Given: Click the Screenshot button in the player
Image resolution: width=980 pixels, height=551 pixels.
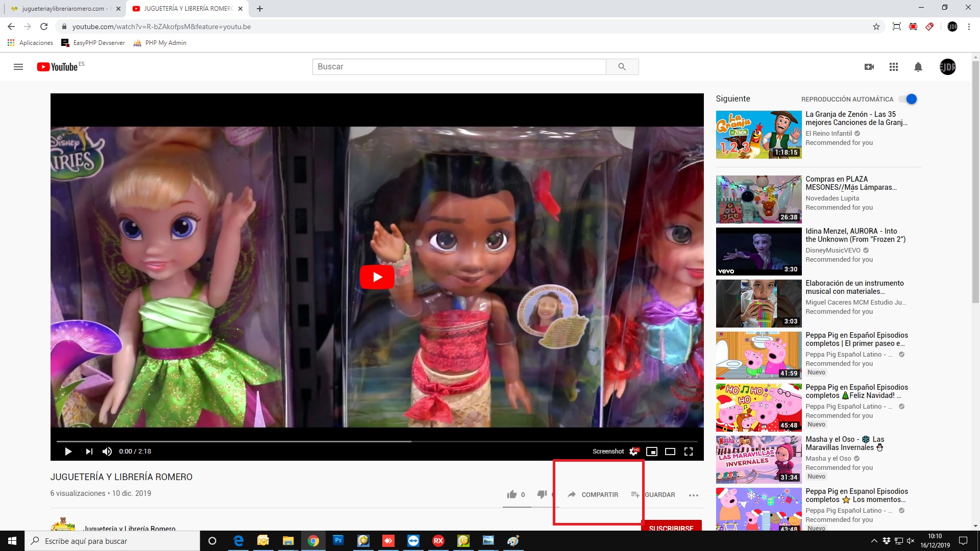Looking at the screenshot, I should tap(608, 452).
